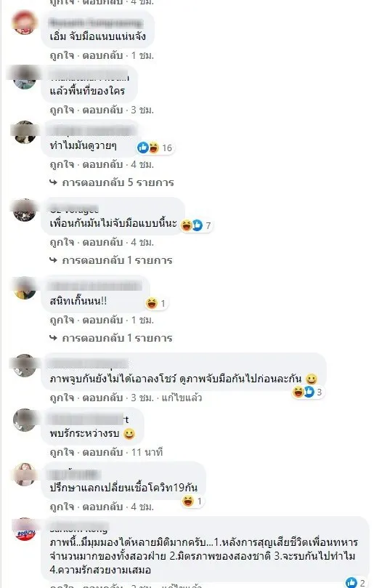Open avatar of เอิ่ม จับมือแนบแน่นจัง commenter
The height and width of the screenshot is (588, 387).
pos(25,23)
